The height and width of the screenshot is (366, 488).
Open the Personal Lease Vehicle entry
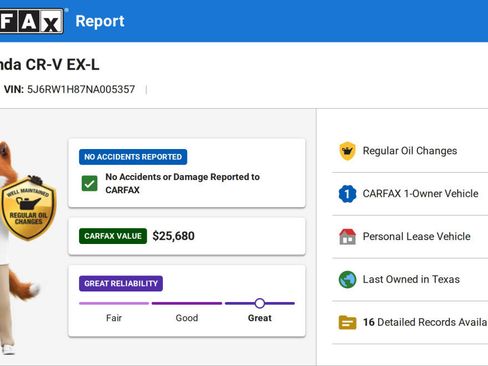(x=410, y=236)
